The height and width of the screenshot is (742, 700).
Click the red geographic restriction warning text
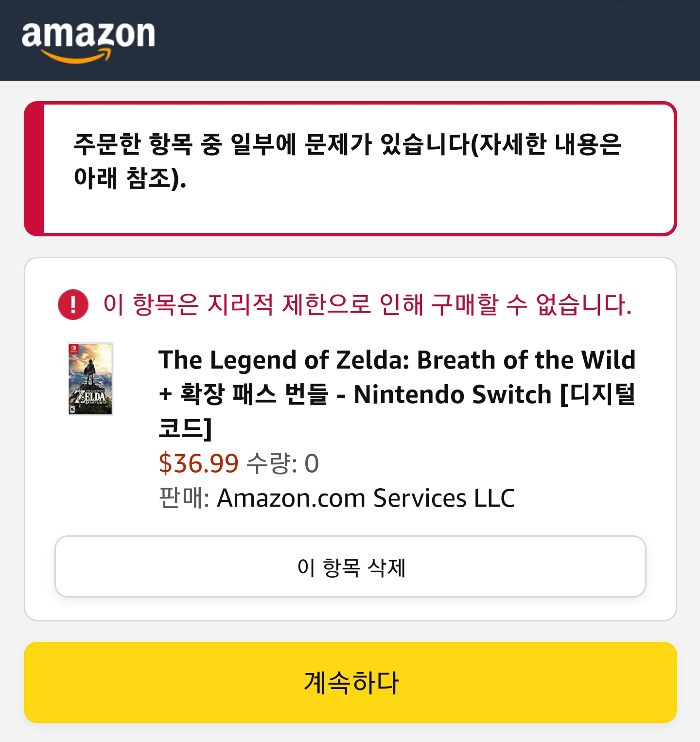pyautogui.click(x=367, y=305)
